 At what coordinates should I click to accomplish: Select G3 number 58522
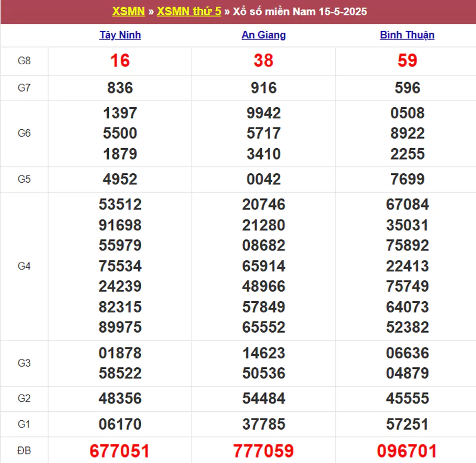[120, 373]
